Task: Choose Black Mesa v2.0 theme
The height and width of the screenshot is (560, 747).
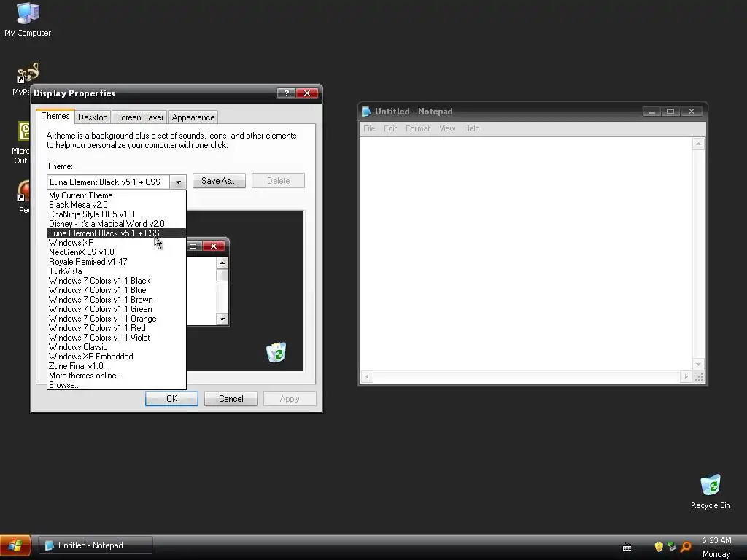Action: pos(116,205)
